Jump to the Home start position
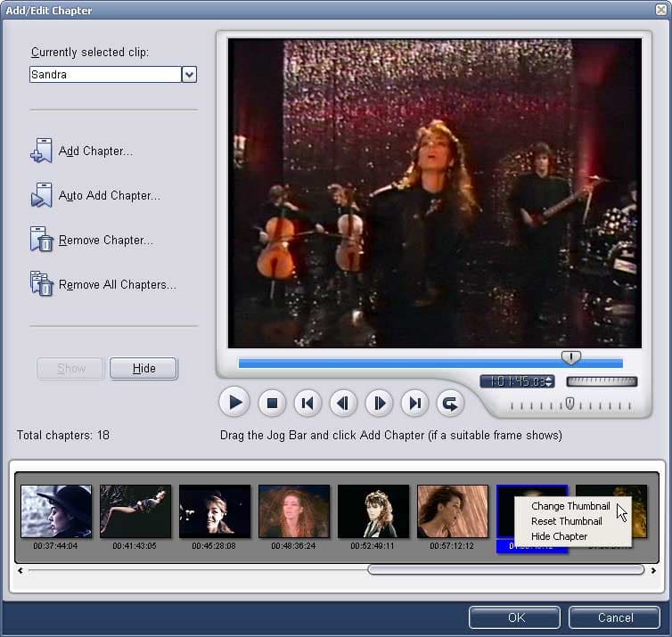This screenshot has width=672, height=637. 307,403
